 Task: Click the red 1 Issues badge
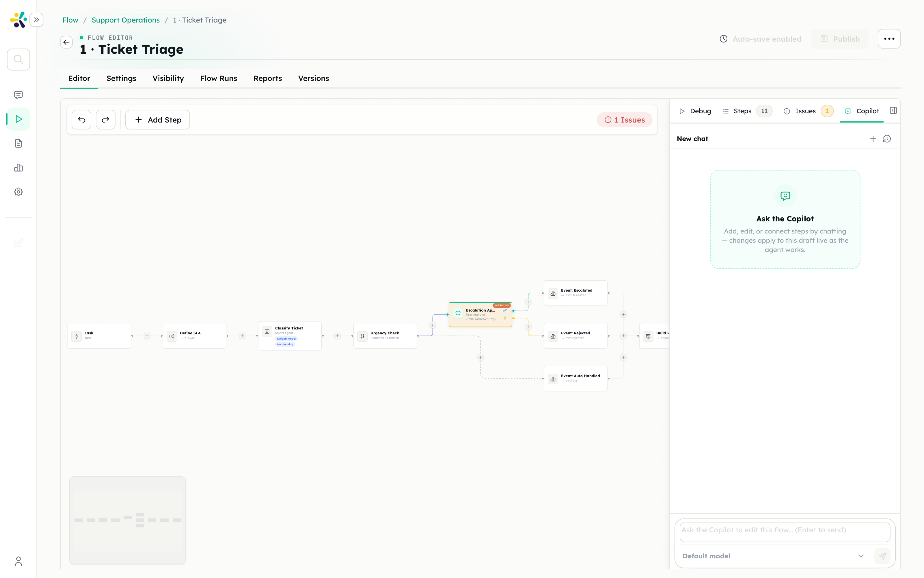coord(625,120)
